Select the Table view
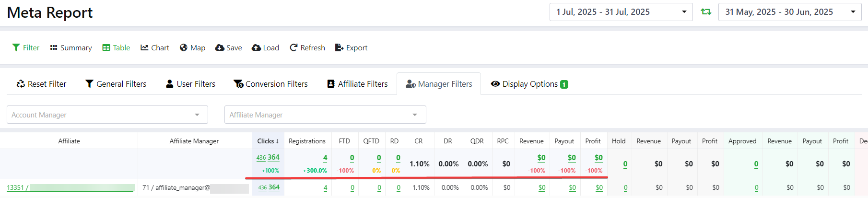Image resolution: width=868 pixels, height=198 pixels. [x=116, y=48]
